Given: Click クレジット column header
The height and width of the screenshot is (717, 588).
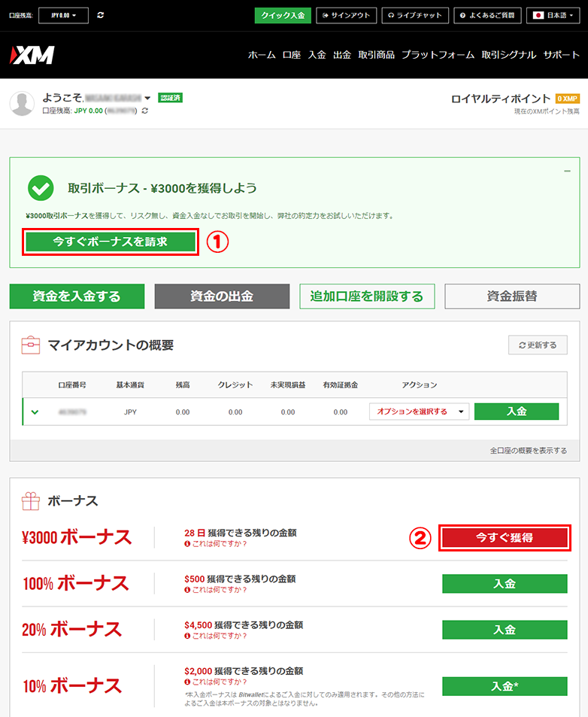Looking at the screenshot, I should point(235,385).
